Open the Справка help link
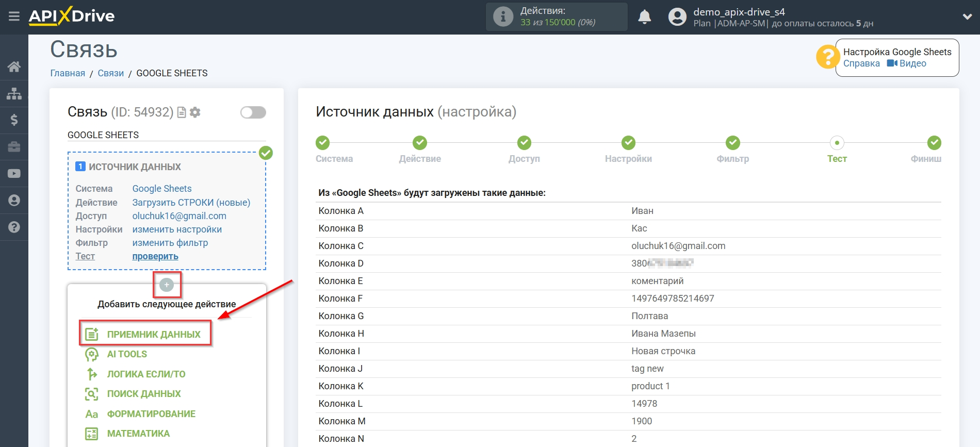The image size is (980, 447). pos(861,63)
